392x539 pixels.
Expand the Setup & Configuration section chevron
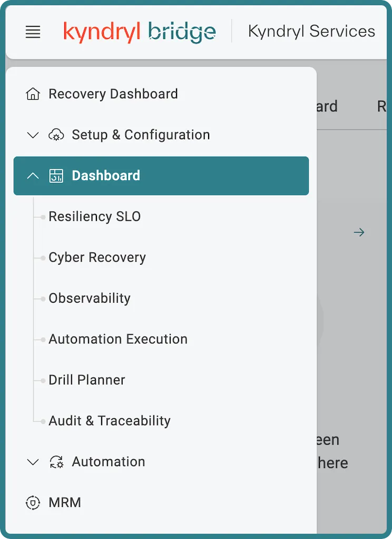[x=33, y=135]
